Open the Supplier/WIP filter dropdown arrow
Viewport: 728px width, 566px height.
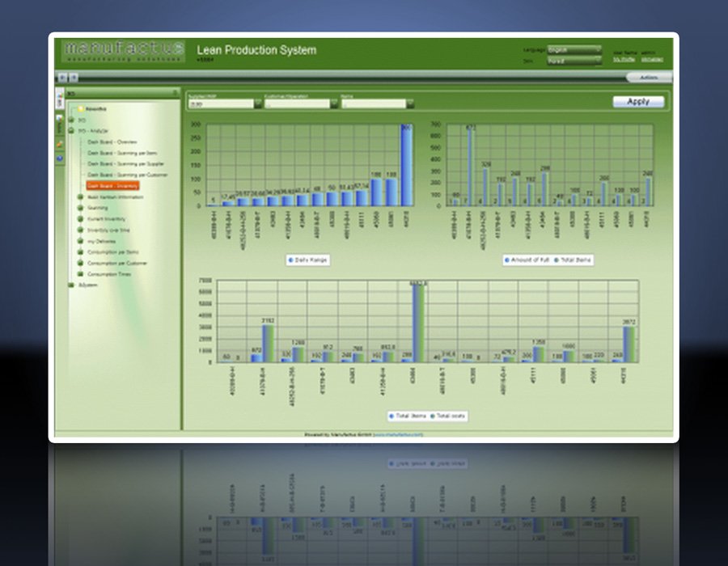click(x=258, y=104)
